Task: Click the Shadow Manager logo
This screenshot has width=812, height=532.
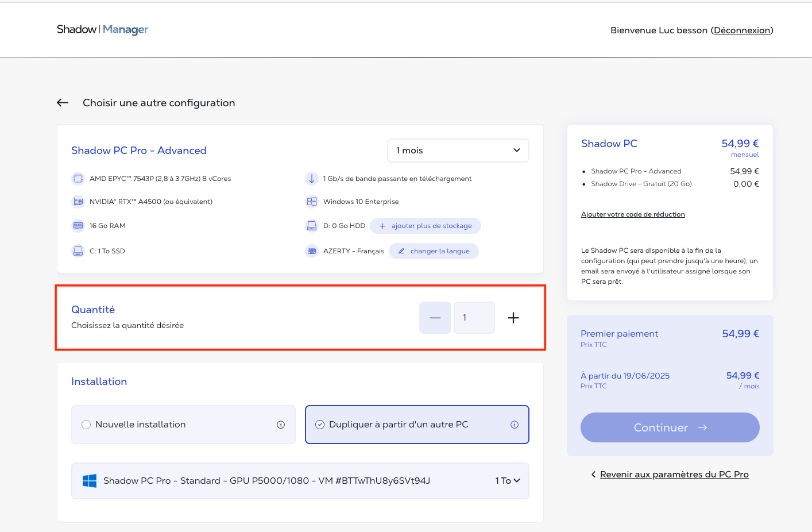Action: click(x=102, y=29)
